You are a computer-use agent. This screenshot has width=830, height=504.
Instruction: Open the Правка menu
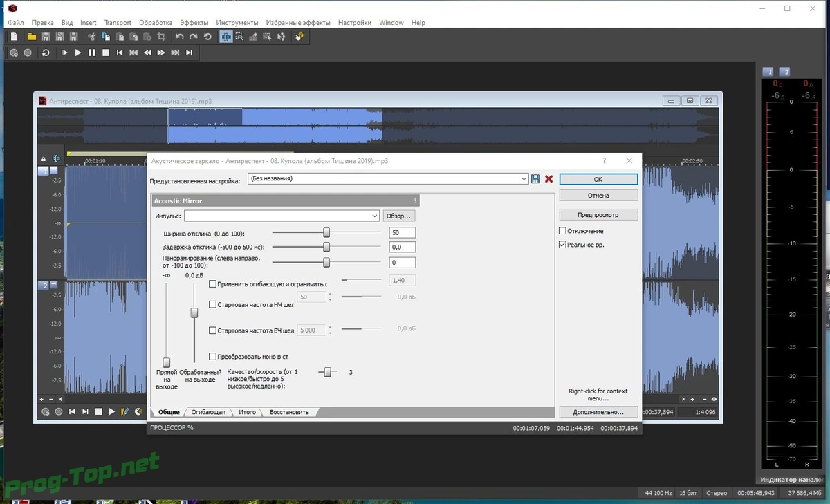pos(42,22)
